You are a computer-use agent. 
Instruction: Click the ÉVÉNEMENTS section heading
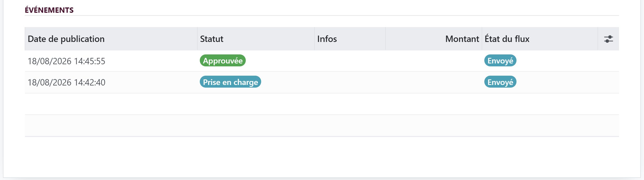click(49, 10)
